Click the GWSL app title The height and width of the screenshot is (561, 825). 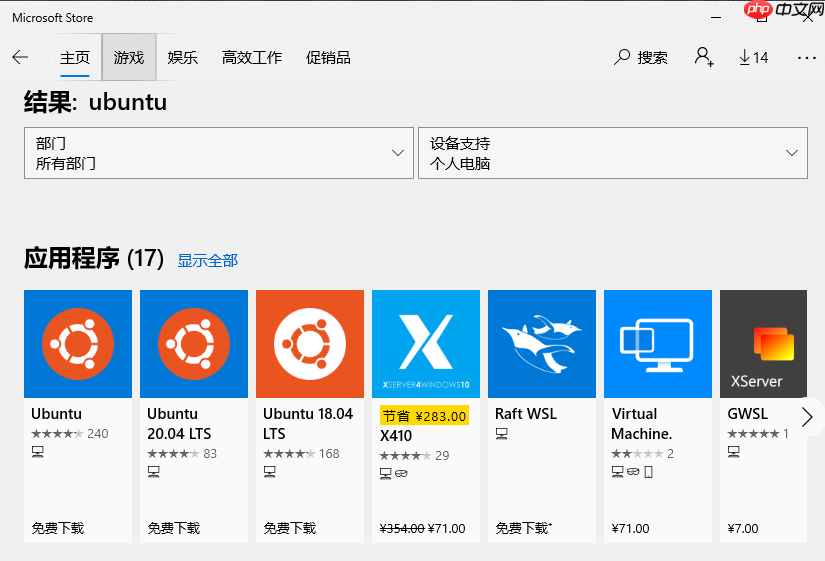[x=747, y=414]
